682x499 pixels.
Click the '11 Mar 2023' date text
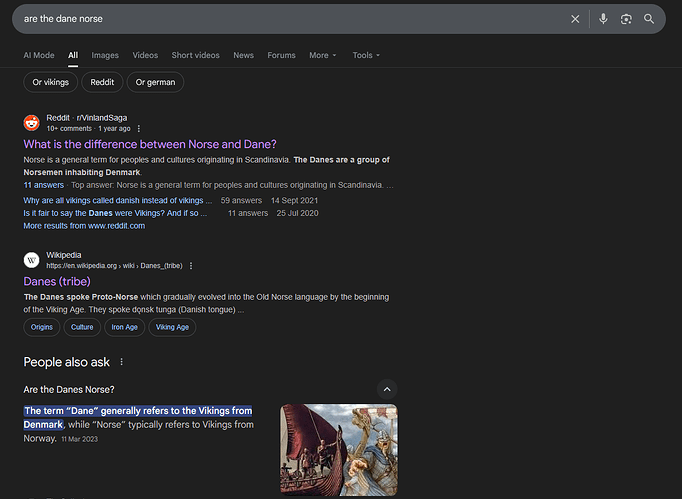(80, 439)
